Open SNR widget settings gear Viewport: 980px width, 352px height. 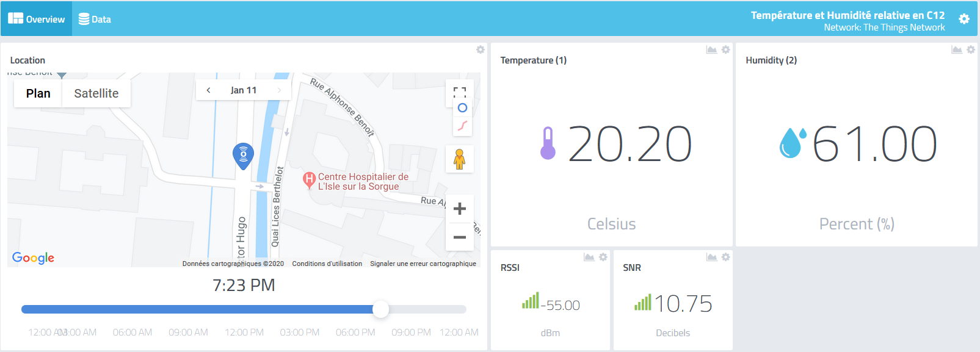(x=725, y=257)
